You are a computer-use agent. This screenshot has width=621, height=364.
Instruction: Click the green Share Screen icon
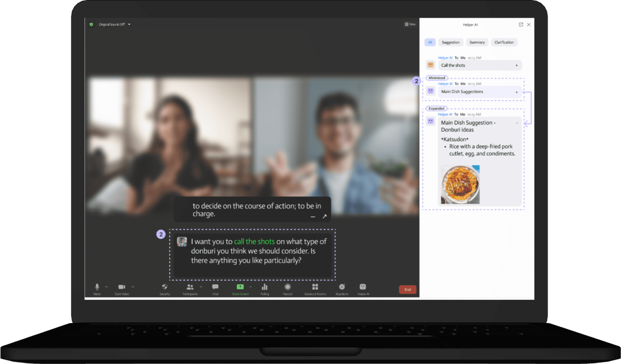(240, 287)
